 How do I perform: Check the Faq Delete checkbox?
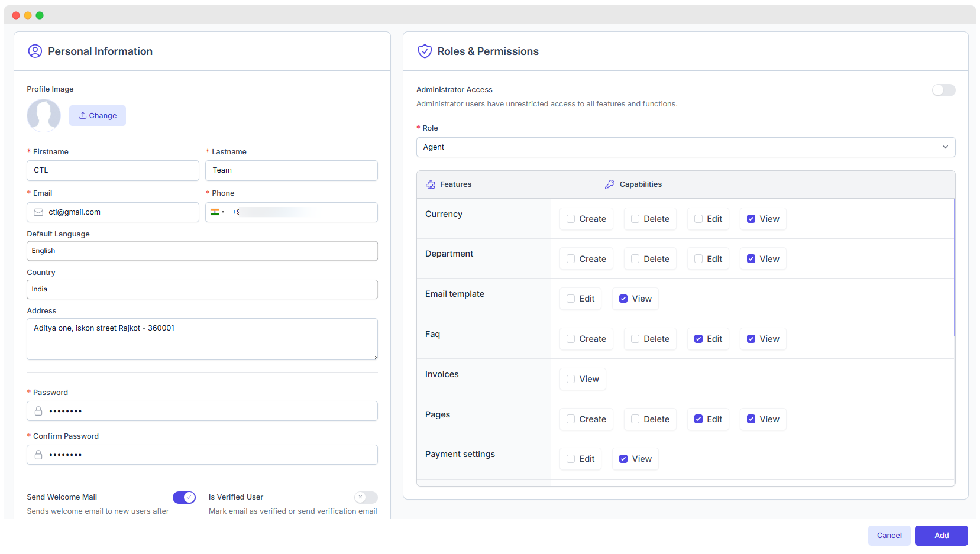click(635, 339)
